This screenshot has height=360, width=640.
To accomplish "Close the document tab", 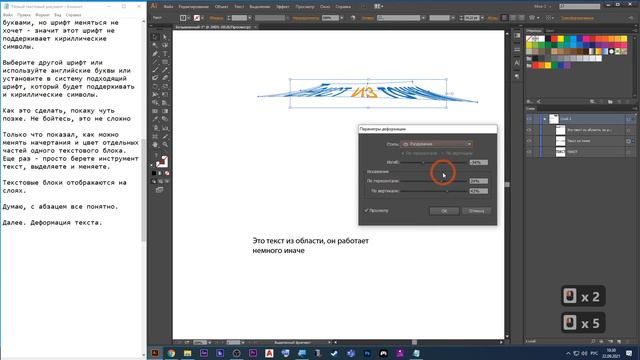I will point(256,27).
